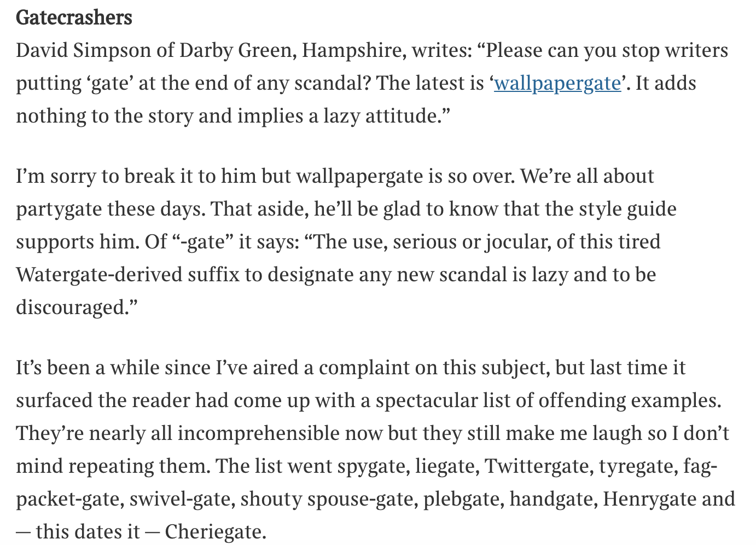Click the word 'Twittergate' in the list
The width and height of the screenshot is (756, 545).
(538, 466)
